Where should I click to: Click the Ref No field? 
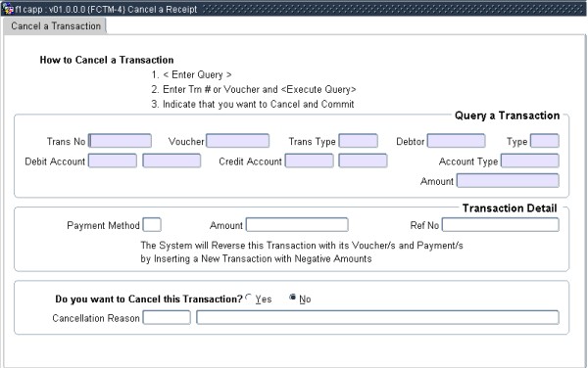click(500, 225)
